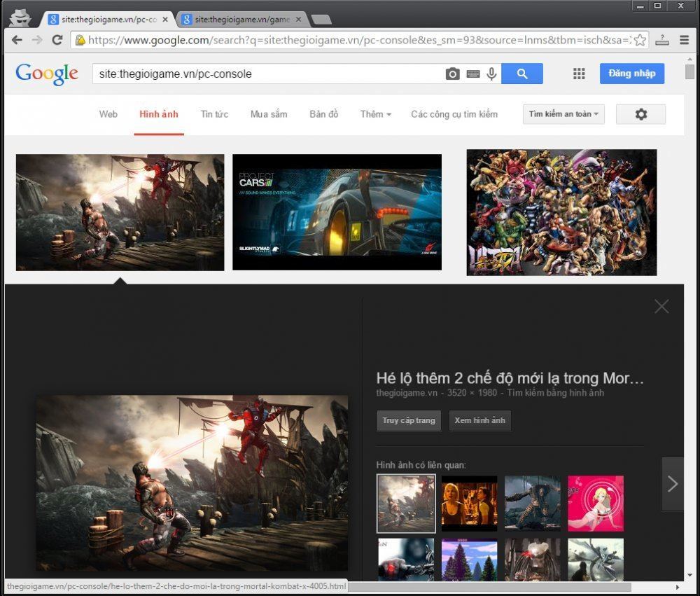Viewport: 700px width, 596px height.
Task: Close the image preview panel with X
Action: (x=661, y=307)
